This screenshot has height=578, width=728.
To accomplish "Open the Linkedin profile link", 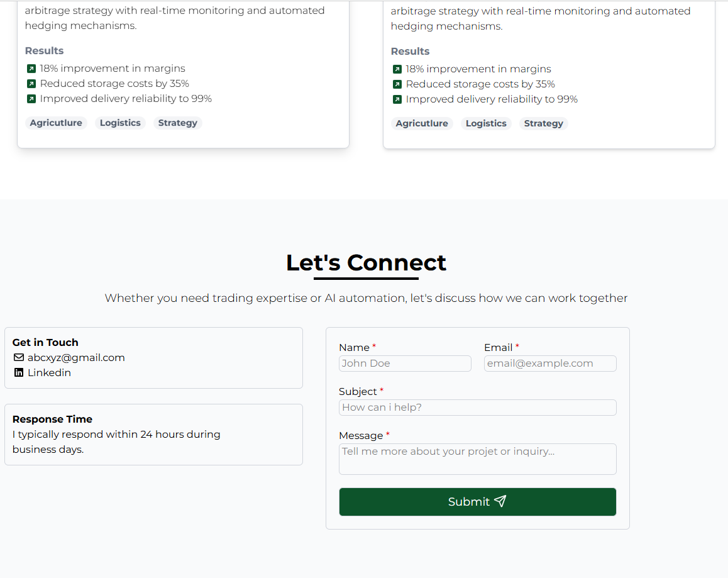I will click(49, 373).
